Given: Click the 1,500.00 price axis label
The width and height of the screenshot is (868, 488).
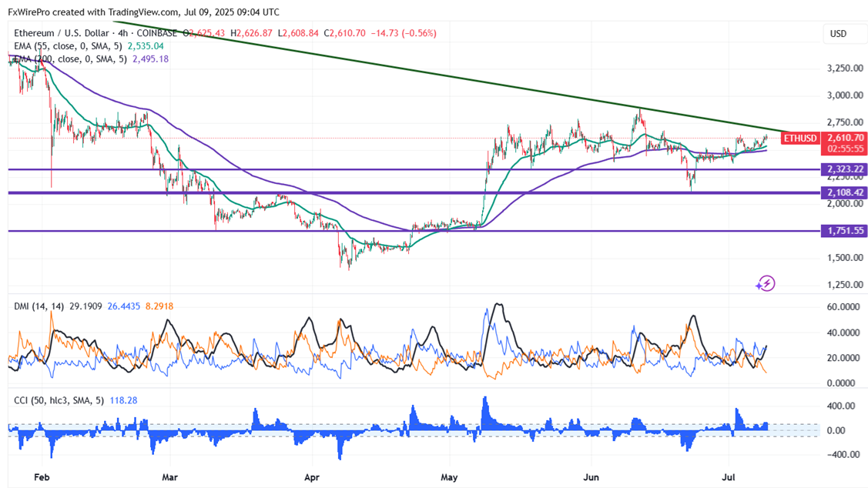Looking at the screenshot, I should pos(845,257).
